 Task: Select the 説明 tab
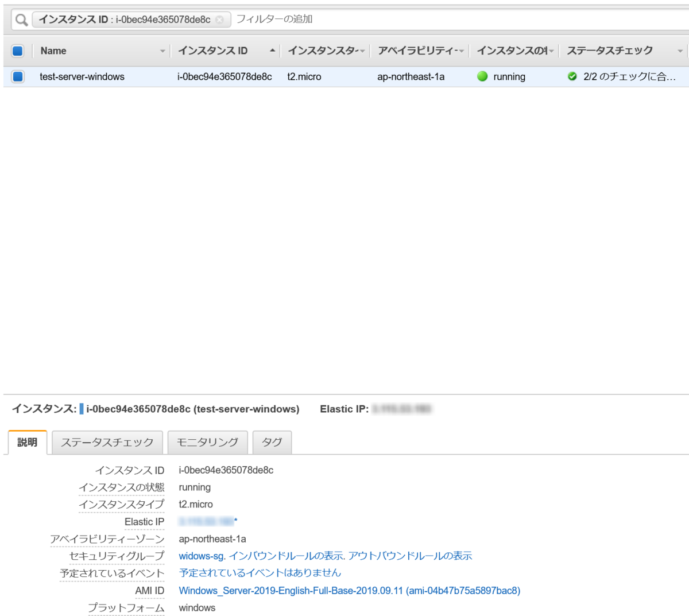tap(26, 442)
